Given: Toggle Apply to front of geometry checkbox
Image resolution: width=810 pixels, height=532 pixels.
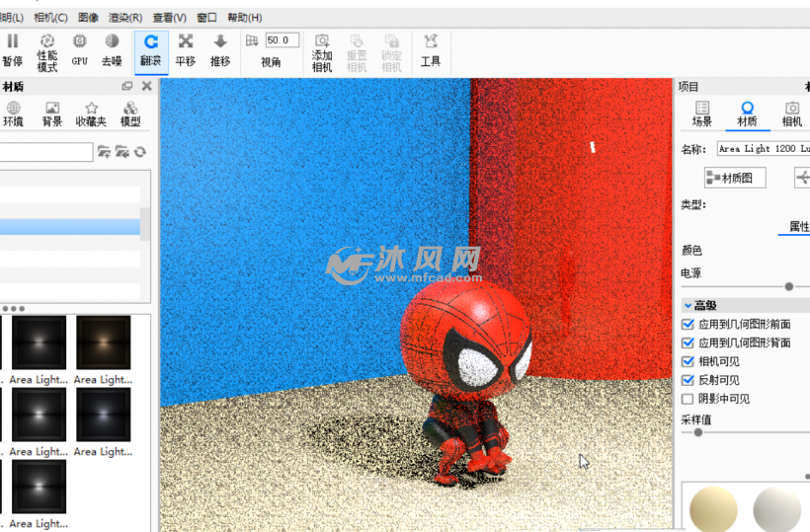Looking at the screenshot, I should pyautogui.click(x=688, y=324).
